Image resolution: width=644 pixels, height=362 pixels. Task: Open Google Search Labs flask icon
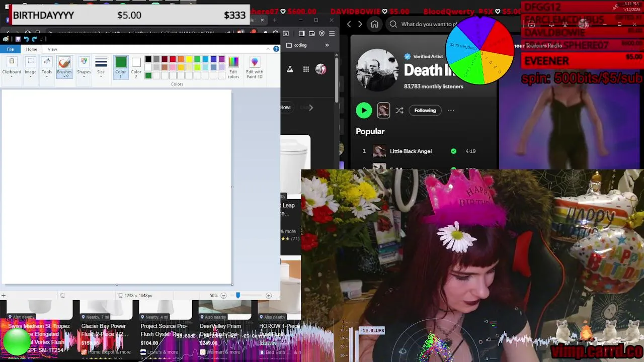[290, 69]
